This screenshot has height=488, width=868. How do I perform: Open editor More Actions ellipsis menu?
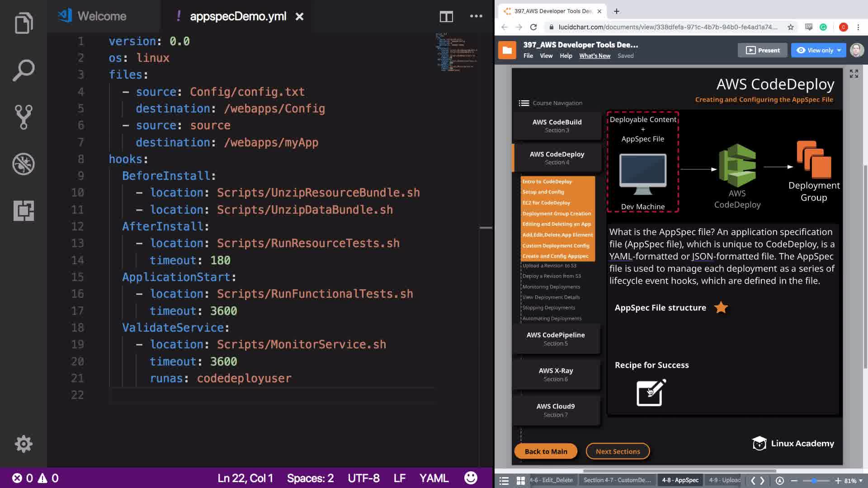tap(476, 16)
